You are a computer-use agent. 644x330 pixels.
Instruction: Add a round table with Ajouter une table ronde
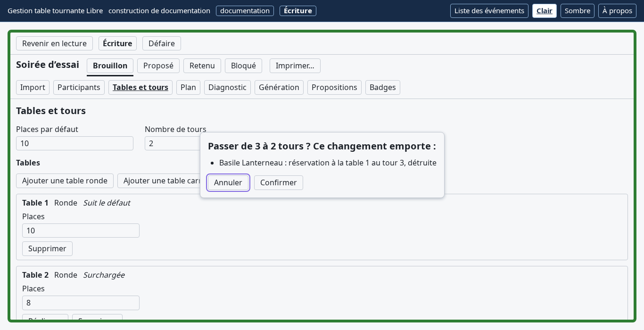65,181
